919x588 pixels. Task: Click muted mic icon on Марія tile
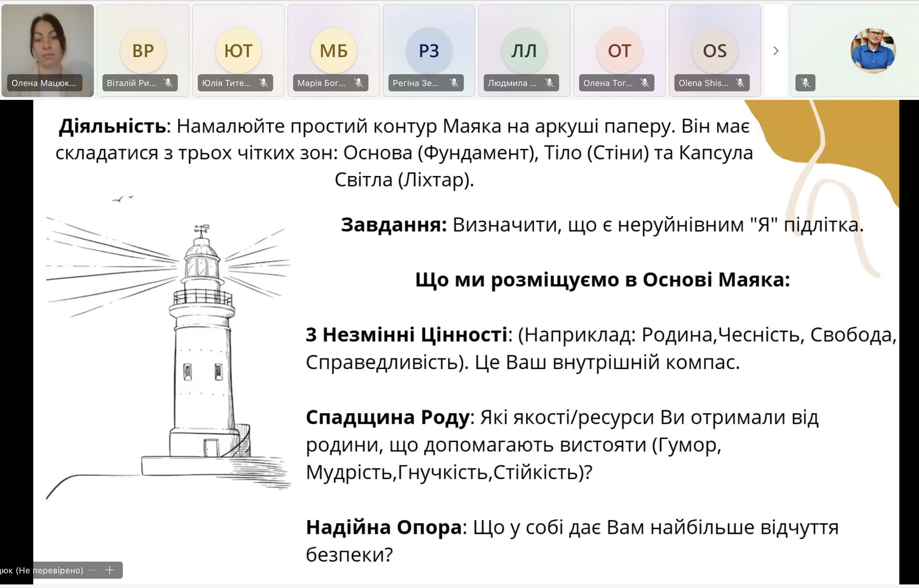pos(359,83)
